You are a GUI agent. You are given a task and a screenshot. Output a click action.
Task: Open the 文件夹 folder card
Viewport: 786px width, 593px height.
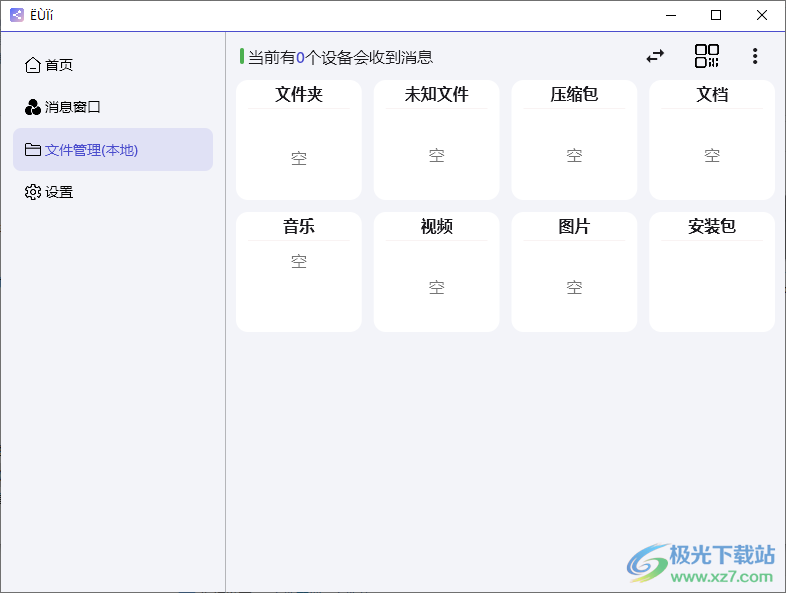(x=299, y=140)
